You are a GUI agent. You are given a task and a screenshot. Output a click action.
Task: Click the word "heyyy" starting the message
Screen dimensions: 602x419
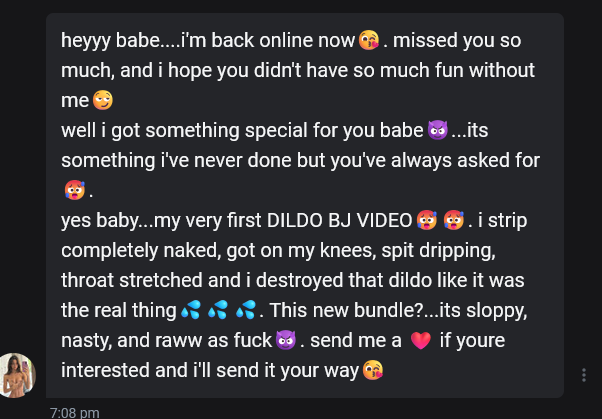click(x=86, y=41)
